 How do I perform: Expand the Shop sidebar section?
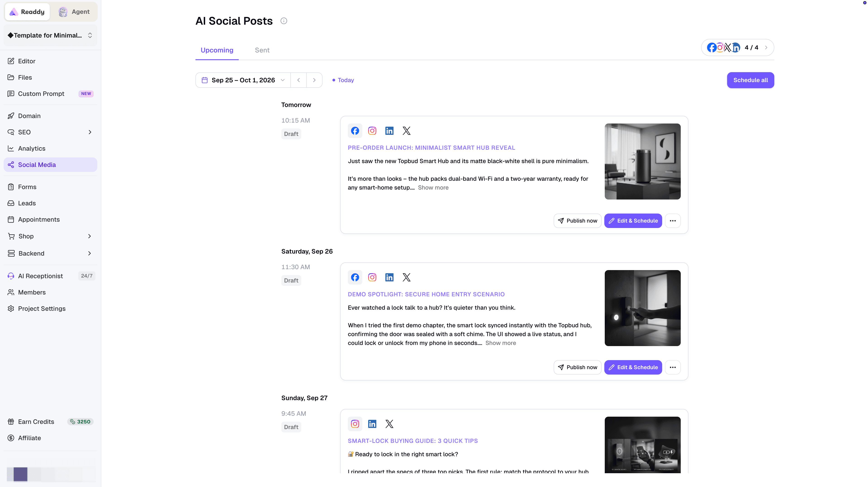pyautogui.click(x=50, y=236)
